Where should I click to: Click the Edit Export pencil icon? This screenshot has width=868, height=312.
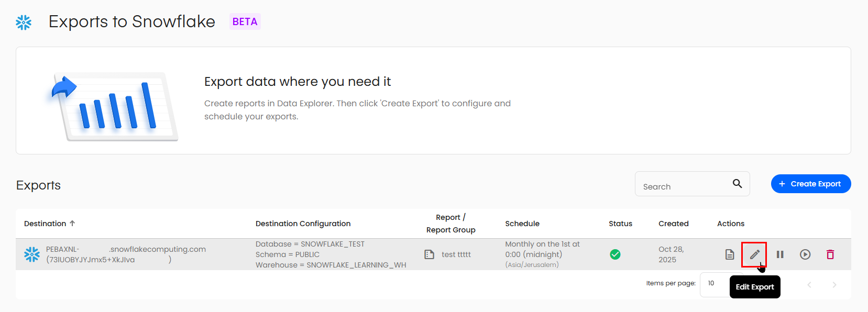coord(754,254)
